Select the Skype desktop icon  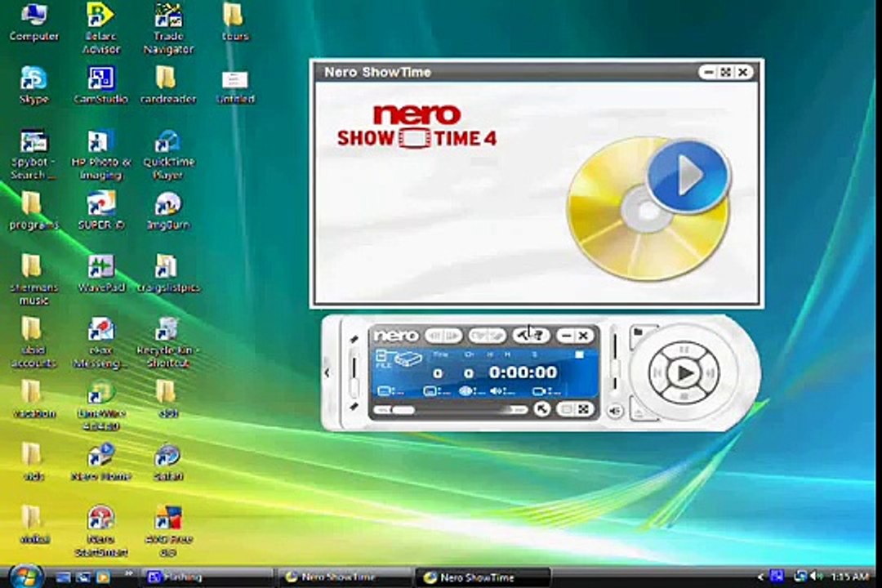(33, 86)
